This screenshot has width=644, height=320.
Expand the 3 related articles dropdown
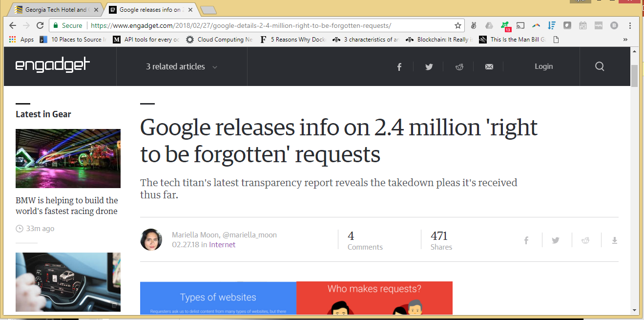pyautogui.click(x=182, y=66)
